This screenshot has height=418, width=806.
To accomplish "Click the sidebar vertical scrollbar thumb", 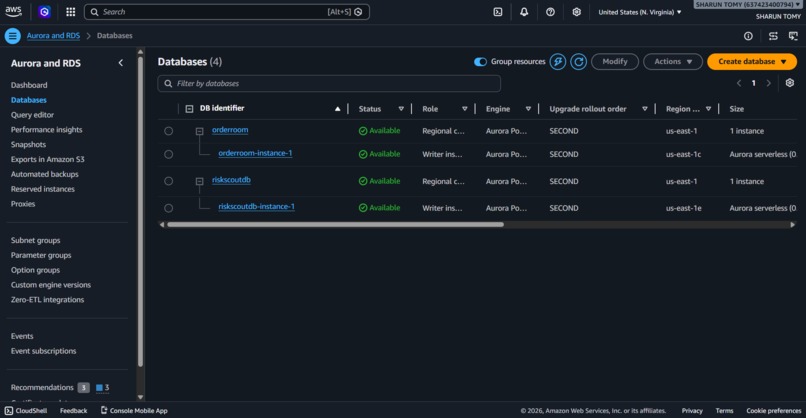I will [140, 211].
